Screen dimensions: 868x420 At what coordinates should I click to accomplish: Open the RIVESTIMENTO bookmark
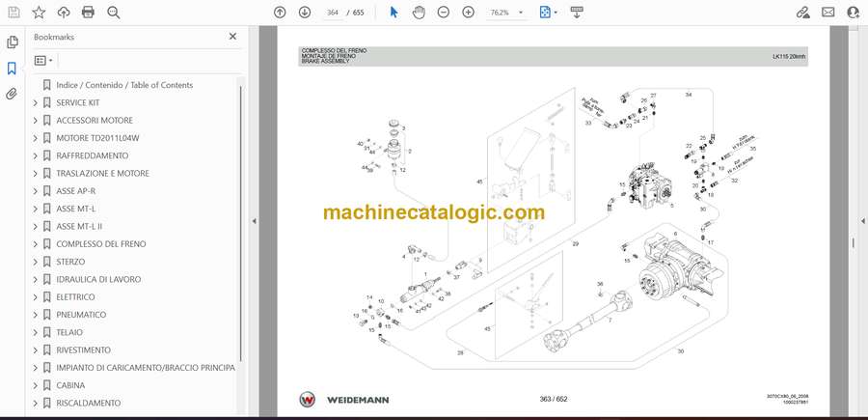coord(83,350)
